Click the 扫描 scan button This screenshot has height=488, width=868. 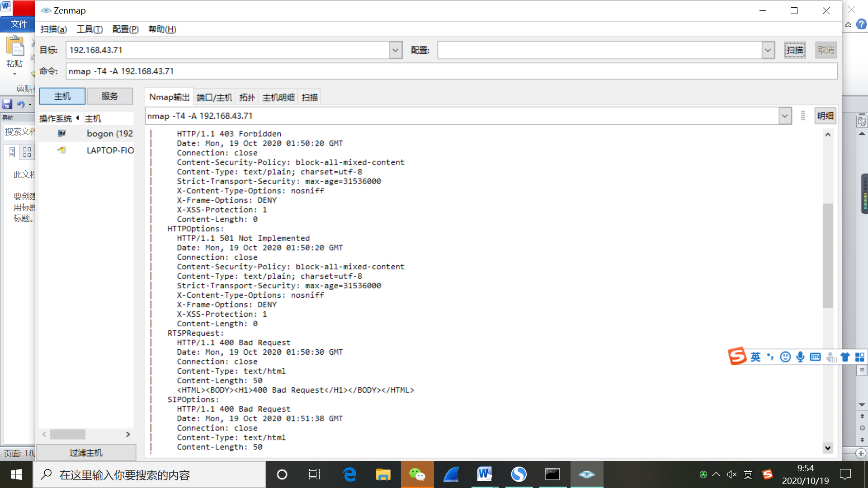coord(794,50)
